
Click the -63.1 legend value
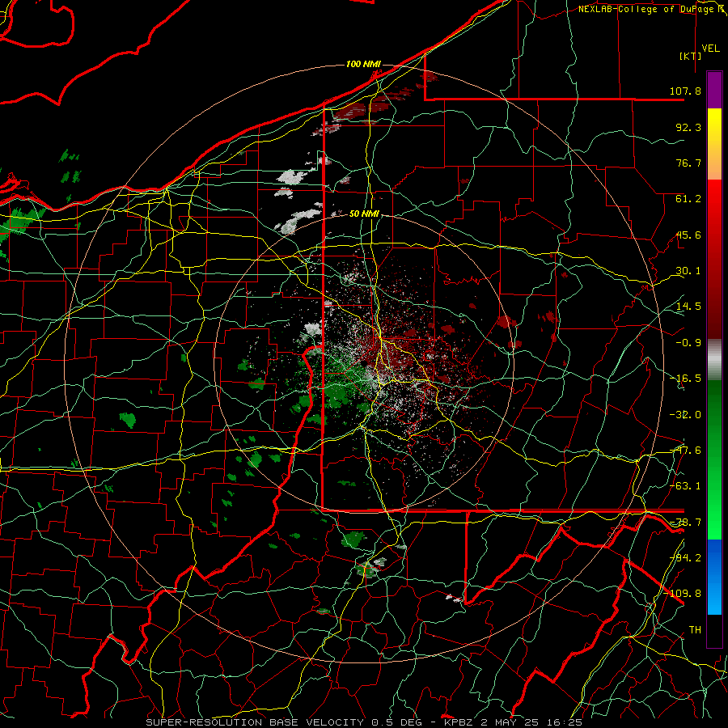[x=685, y=486]
